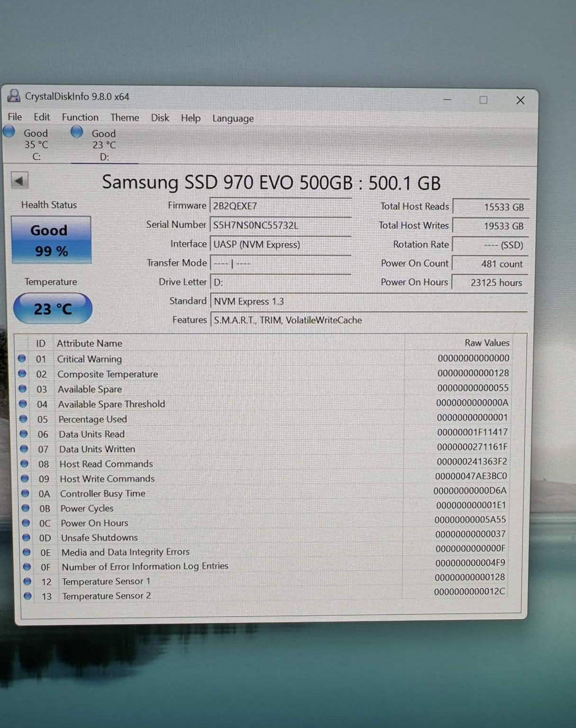Click status dot for Available Spare Threshold
576x728 pixels.
[23, 404]
